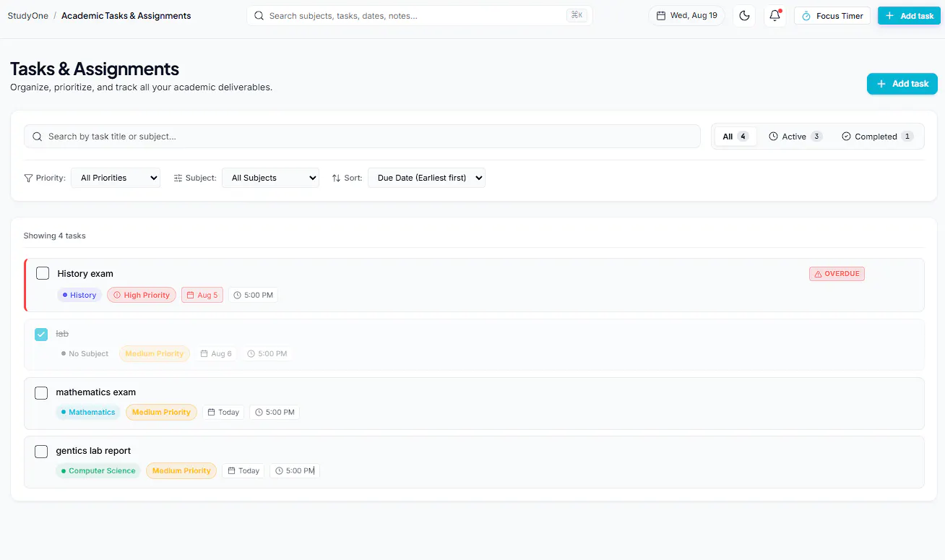Click the Sort arrows icon

coord(336,178)
